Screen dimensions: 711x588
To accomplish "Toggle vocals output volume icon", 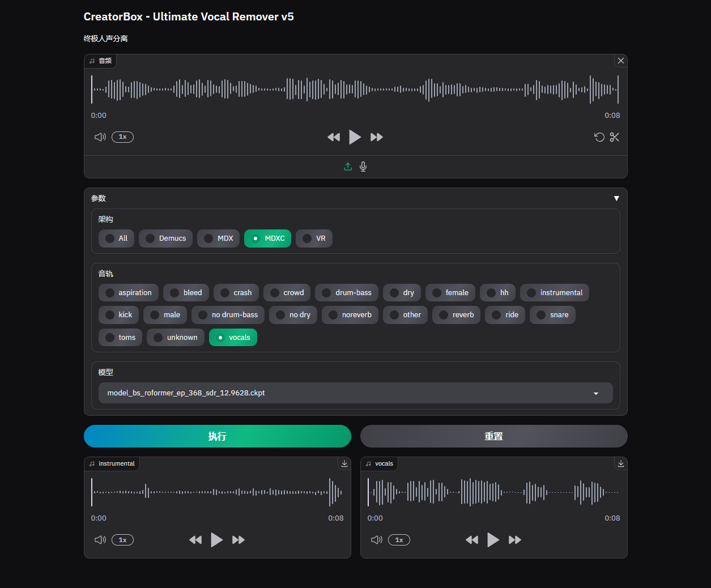I will (377, 540).
